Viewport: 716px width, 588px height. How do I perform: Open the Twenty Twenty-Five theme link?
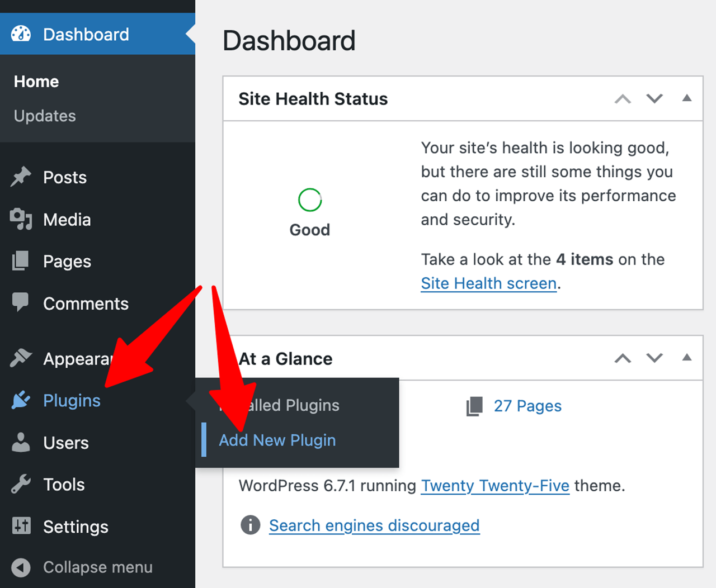[x=495, y=486]
